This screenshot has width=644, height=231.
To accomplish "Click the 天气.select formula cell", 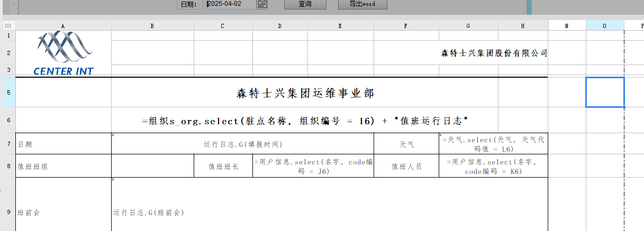I will coord(493,144).
